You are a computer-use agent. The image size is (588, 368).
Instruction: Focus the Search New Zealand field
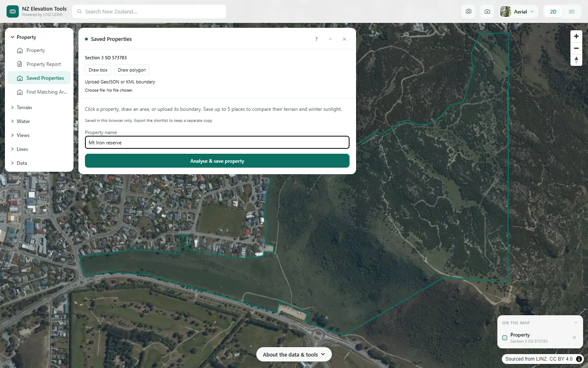click(x=149, y=11)
